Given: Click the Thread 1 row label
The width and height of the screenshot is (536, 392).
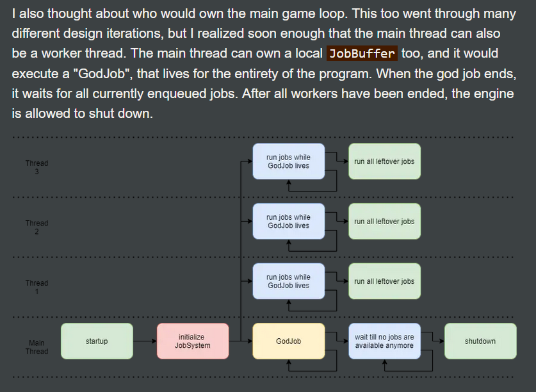Looking at the screenshot, I should [x=37, y=287].
